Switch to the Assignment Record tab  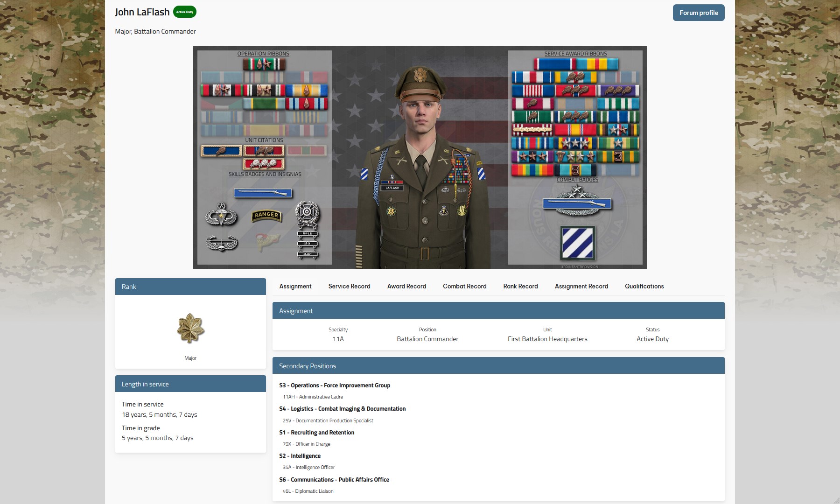pos(581,286)
